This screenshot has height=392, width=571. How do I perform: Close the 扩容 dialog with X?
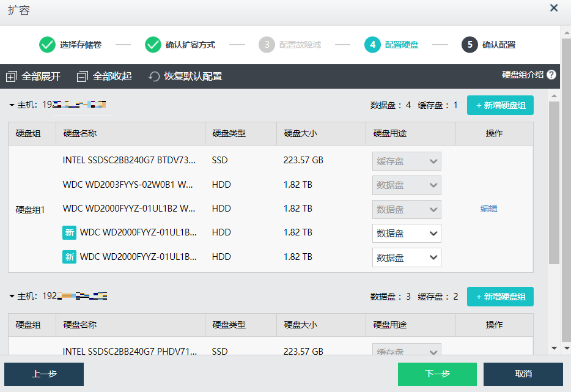click(x=554, y=9)
